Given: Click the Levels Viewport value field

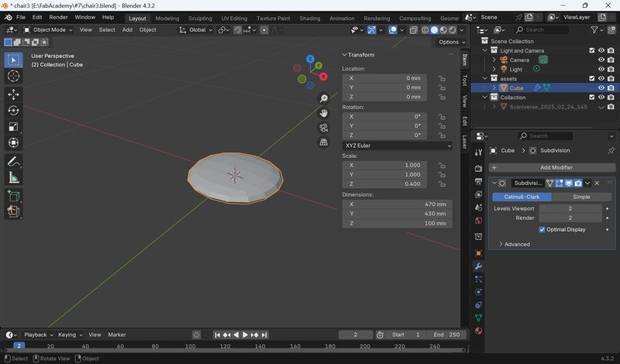Looking at the screenshot, I should [570, 208].
